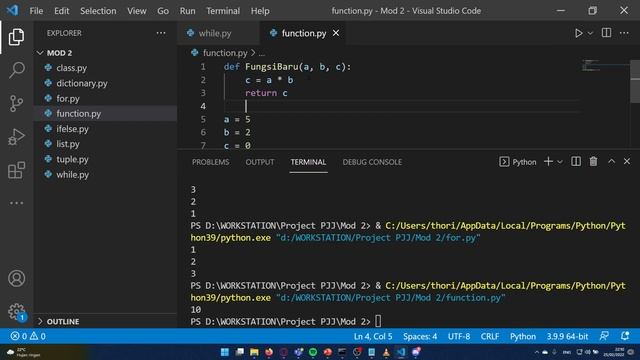Change file encoding UTF-8

pyautogui.click(x=459, y=336)
